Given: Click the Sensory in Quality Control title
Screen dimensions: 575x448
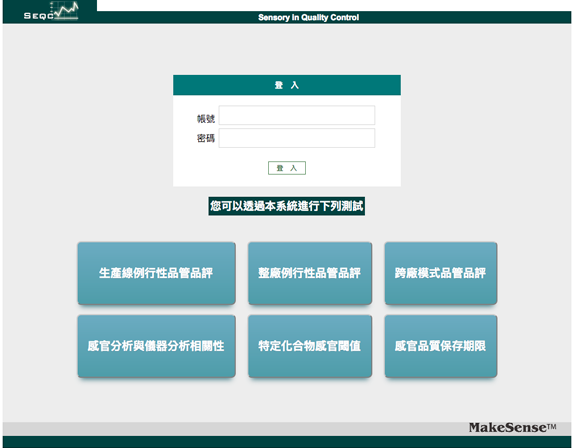Looking at the screenshot, I should 308,17.
